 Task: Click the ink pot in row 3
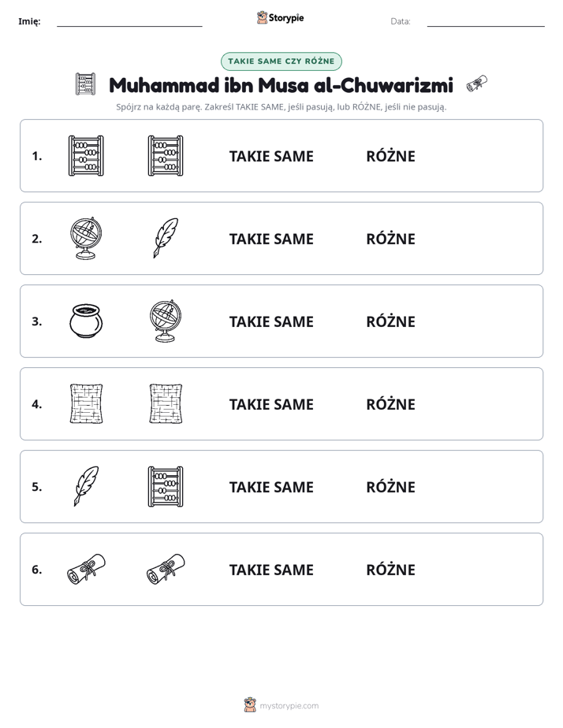86,321
